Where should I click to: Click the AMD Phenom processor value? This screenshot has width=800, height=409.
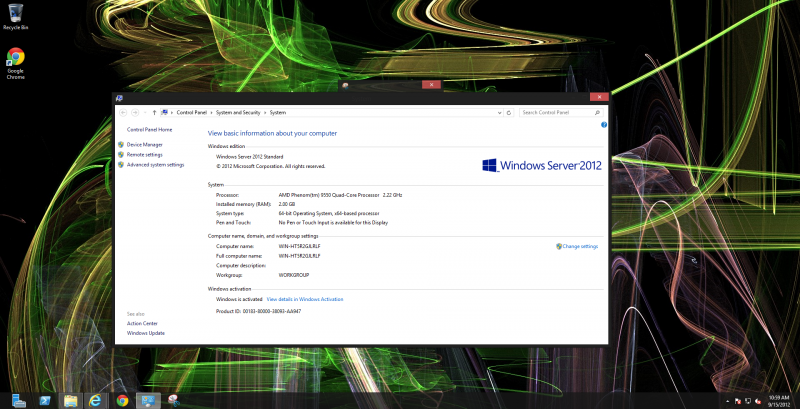click(340, 195)
